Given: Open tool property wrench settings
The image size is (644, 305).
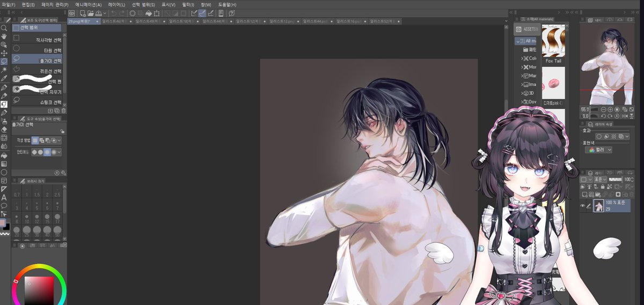Looking at the screenshot, I should (63, 173).
